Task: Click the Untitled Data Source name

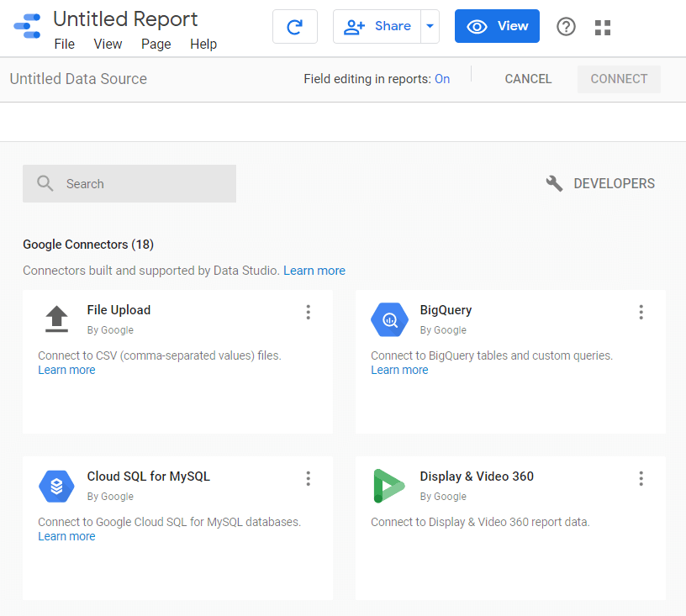Action: (x=78, y=79)
